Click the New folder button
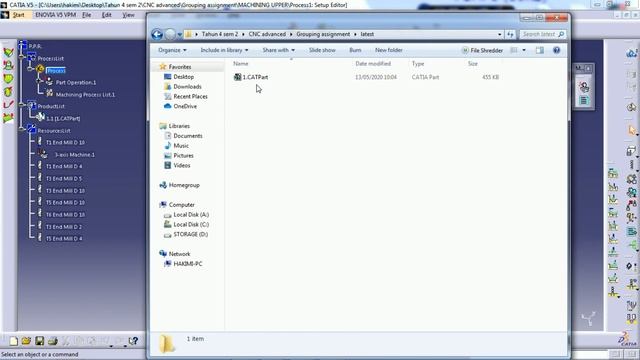The image size is (640, 360). click(389, 50)
